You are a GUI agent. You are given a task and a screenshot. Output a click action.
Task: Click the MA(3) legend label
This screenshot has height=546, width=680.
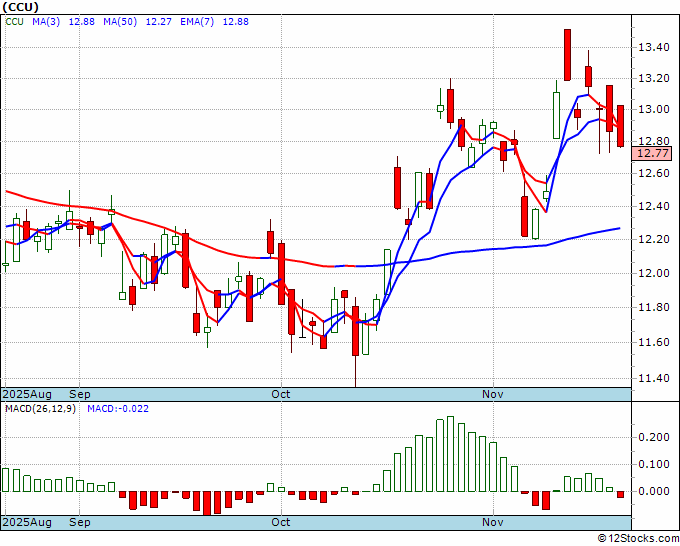46,21
